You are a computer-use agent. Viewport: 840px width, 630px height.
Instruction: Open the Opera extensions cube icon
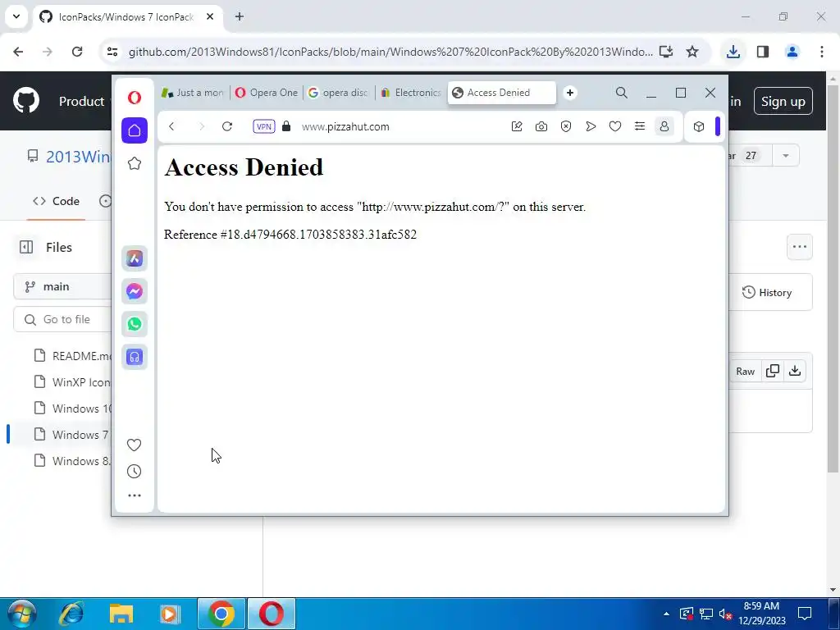tap(699, 126)
